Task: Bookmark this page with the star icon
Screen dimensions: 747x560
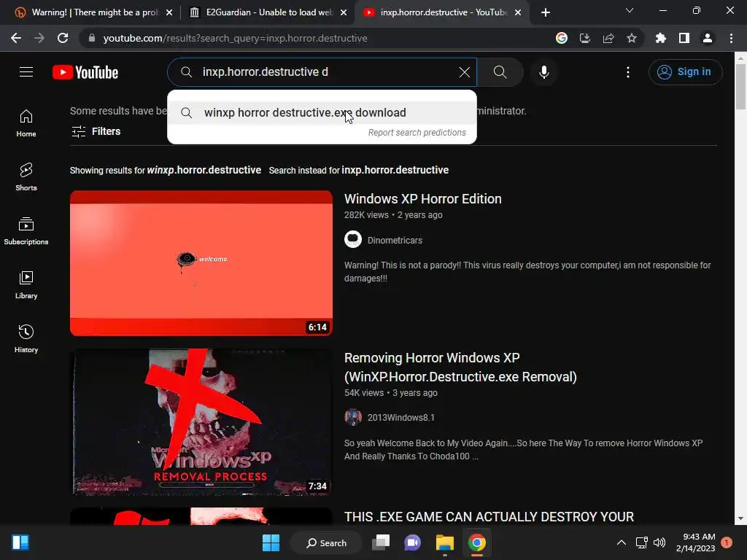Action: (631, 38)
